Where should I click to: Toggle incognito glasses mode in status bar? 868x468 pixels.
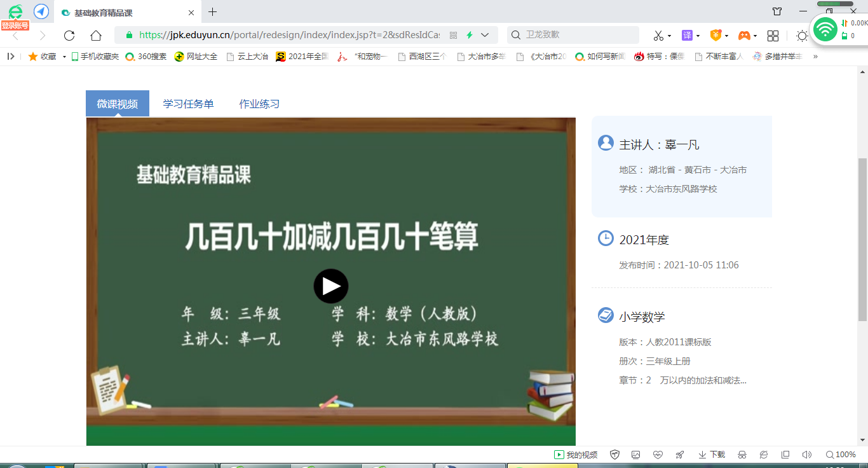[x=742, y=455]
